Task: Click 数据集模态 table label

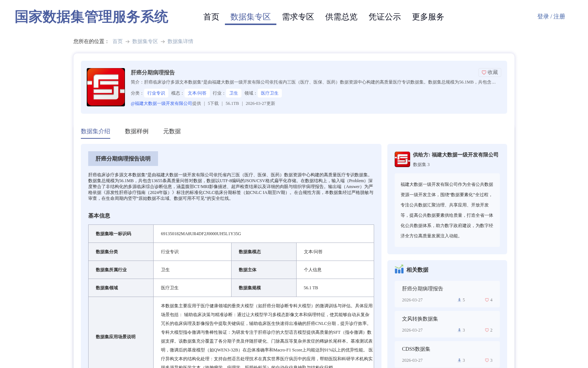Action: [x=250, y=252]
